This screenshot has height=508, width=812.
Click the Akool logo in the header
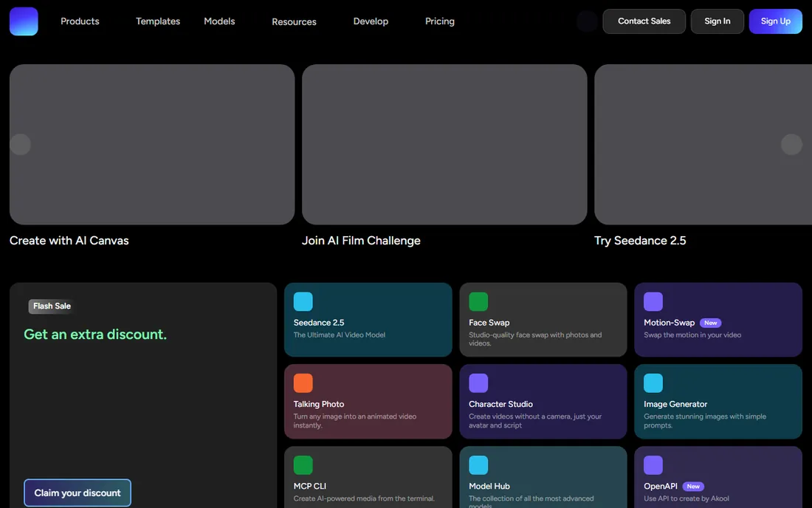pyautogui.click(x=24, y=21)
